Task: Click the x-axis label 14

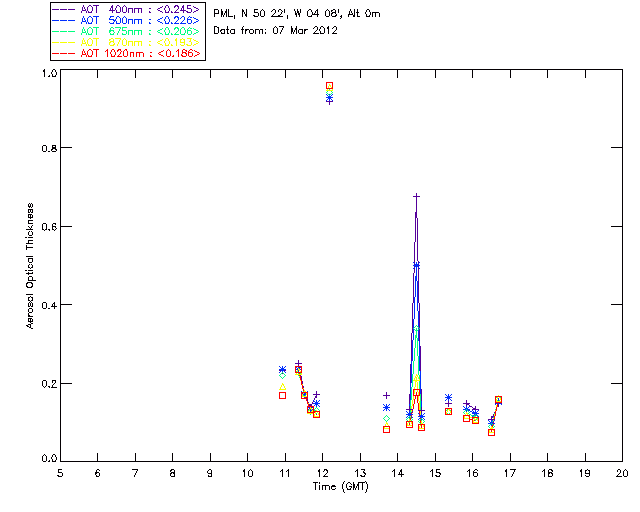Action: tap(398, 473)
